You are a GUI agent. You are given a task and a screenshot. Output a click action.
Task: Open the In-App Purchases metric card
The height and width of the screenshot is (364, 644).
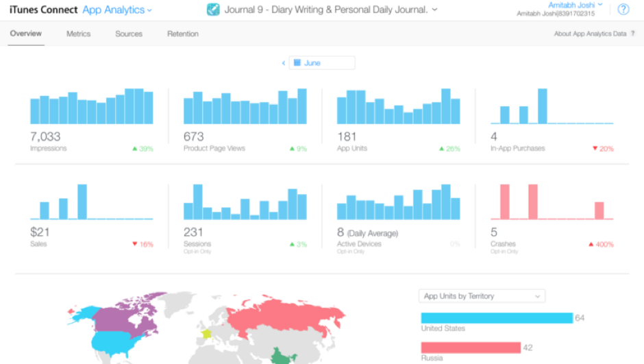tap(552, 121)
